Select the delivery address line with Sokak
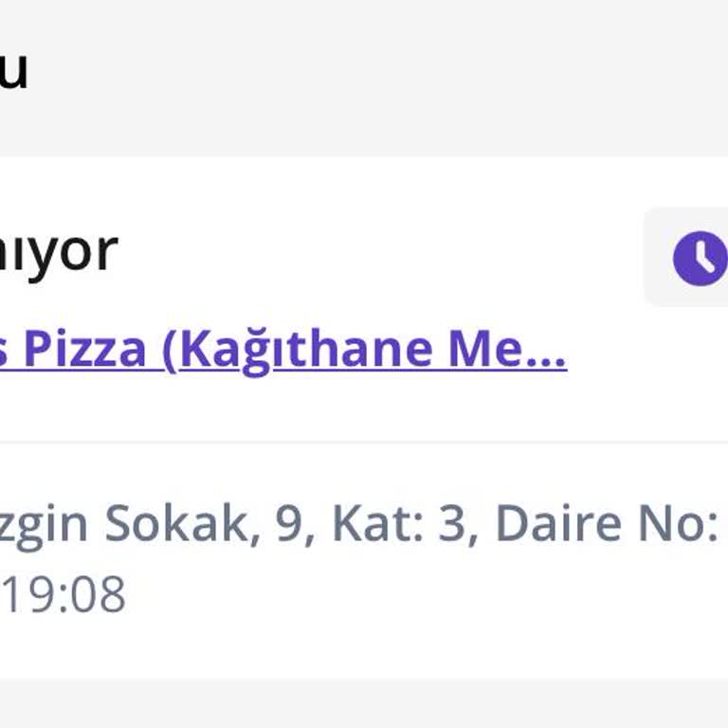 coord(358,522)
